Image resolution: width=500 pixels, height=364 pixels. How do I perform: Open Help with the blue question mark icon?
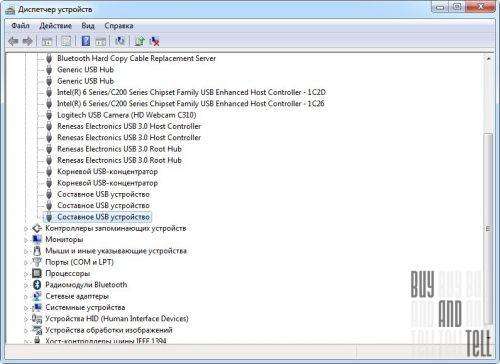pyautogui.click(x=86, y=41)
